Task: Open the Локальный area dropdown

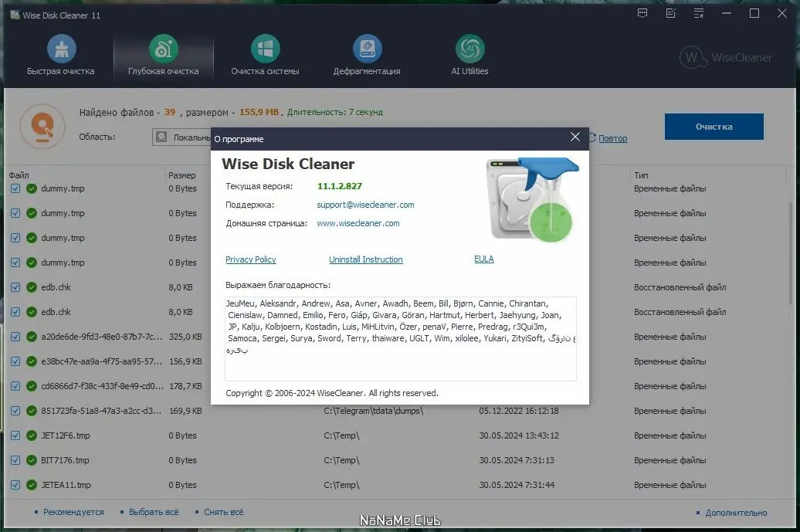Action: point(181,137)
